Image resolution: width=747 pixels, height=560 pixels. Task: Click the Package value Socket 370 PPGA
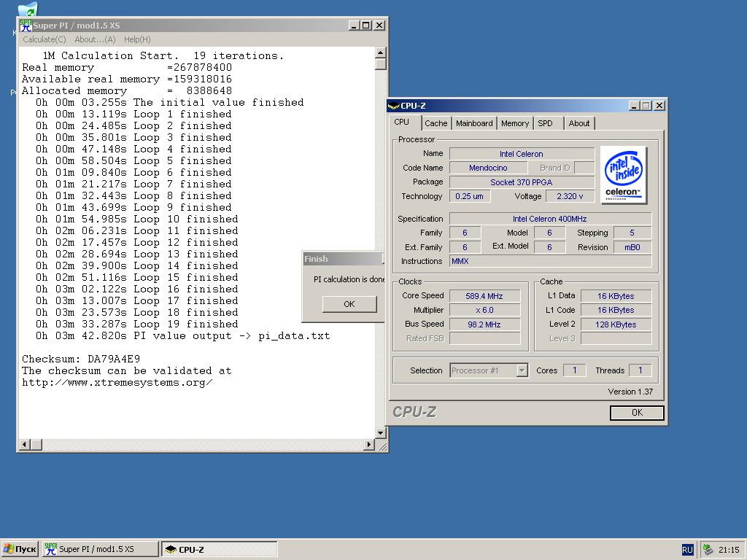tap(522, 182)
